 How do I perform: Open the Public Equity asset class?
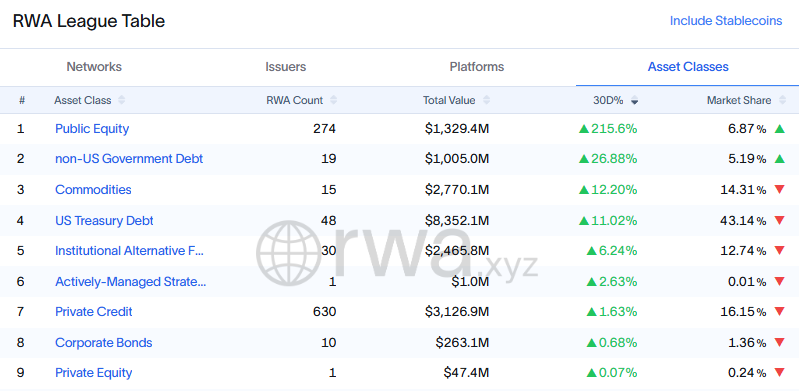[92, 129]
